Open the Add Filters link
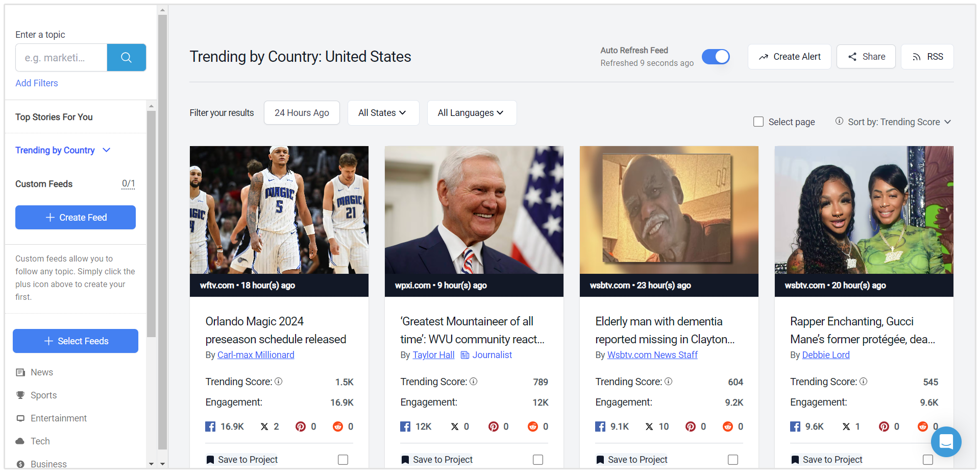The height and width of the screenshot is (473, 980). pyautogui.click(x=37, y=83)
